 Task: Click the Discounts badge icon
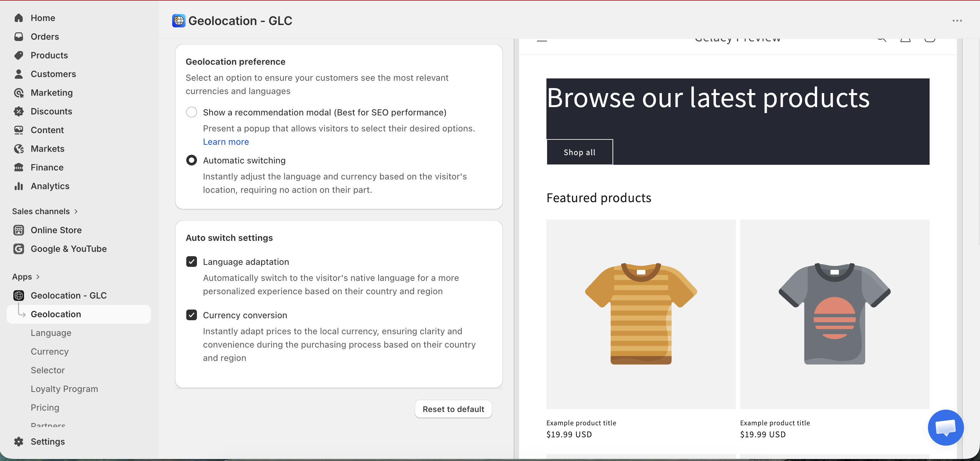coord(19,111)
